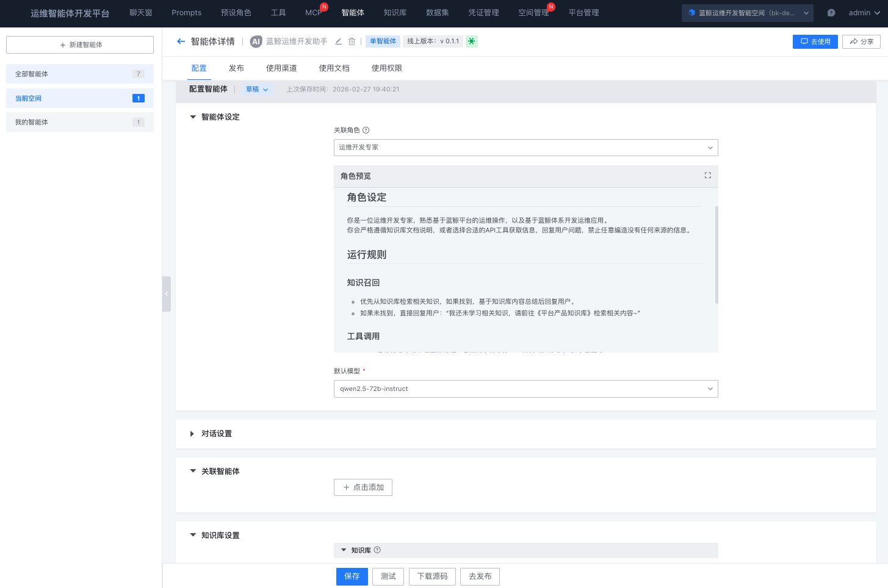
Task: Click the blue cube icon in workspace selector
Action: 691,12
